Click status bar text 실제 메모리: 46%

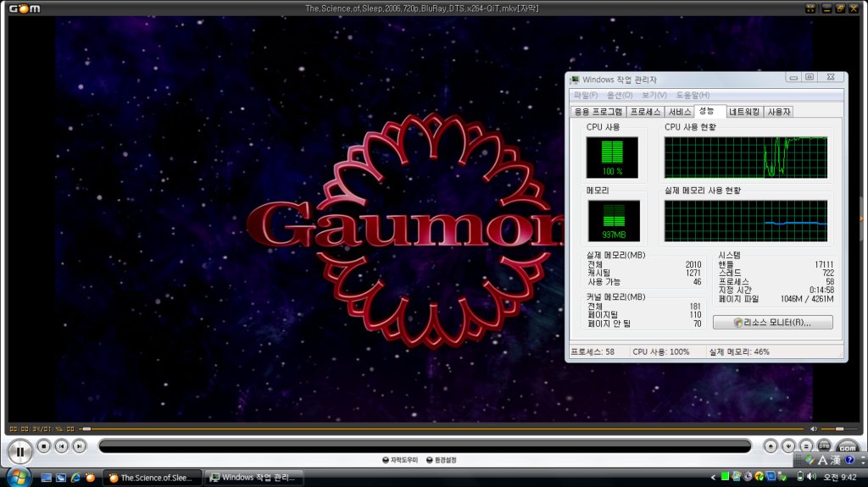tap(739, 352)
